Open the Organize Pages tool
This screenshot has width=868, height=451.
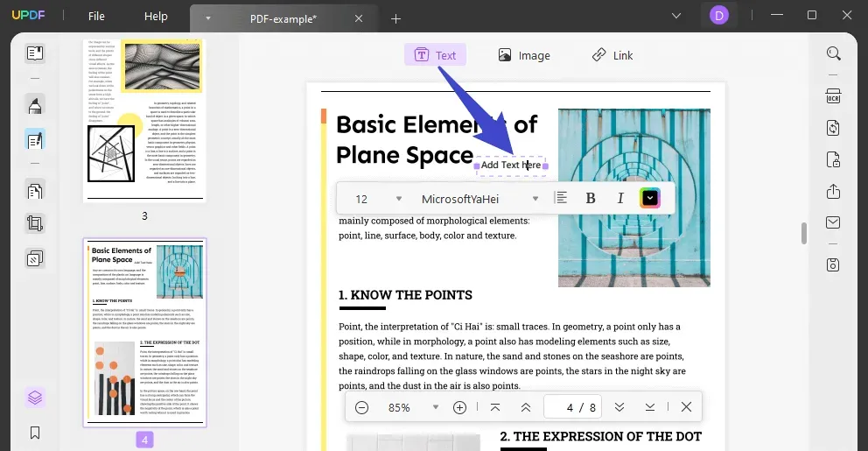[35, 192]
